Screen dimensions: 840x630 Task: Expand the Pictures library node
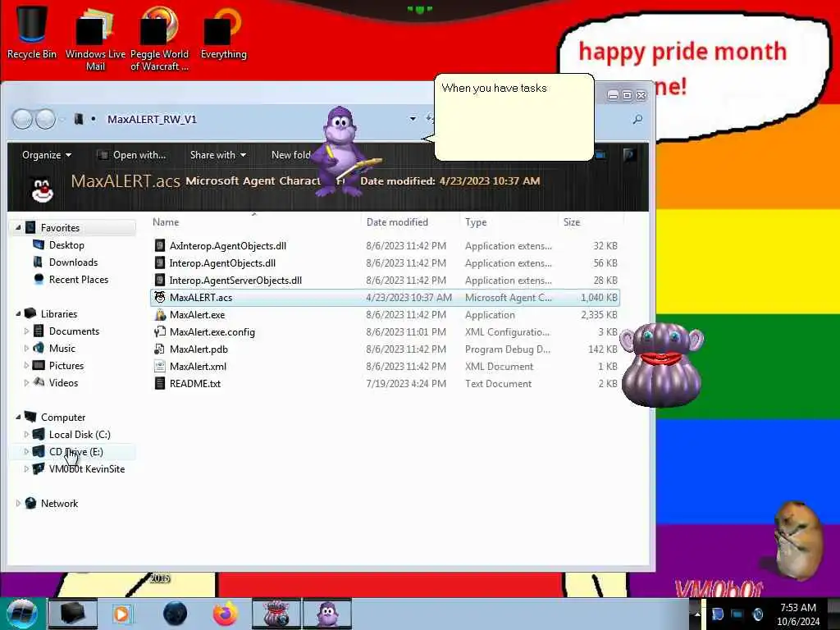26,365
